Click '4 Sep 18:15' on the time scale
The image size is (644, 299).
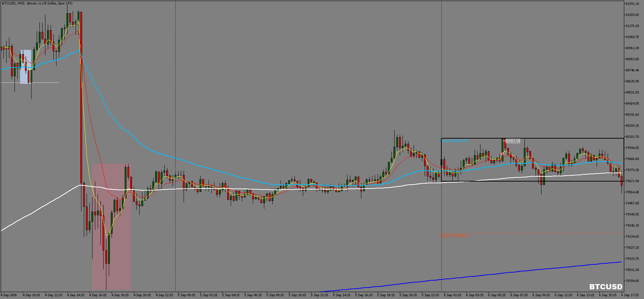tap(120, 295)
